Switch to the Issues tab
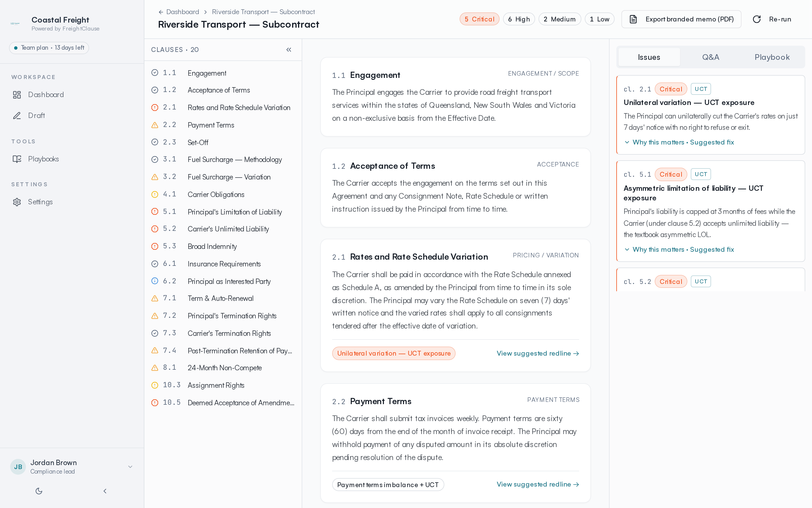This screenshot has height=508, width=812. point(649,57)
